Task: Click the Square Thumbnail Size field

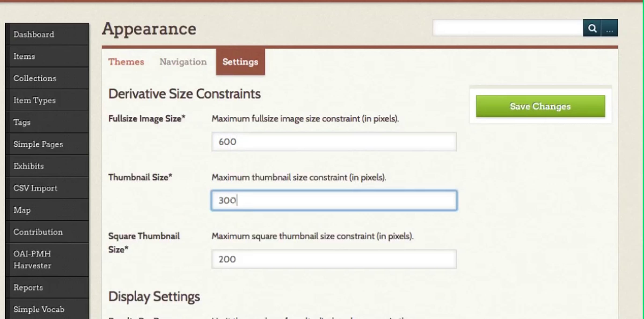Action: coord(334,259)
